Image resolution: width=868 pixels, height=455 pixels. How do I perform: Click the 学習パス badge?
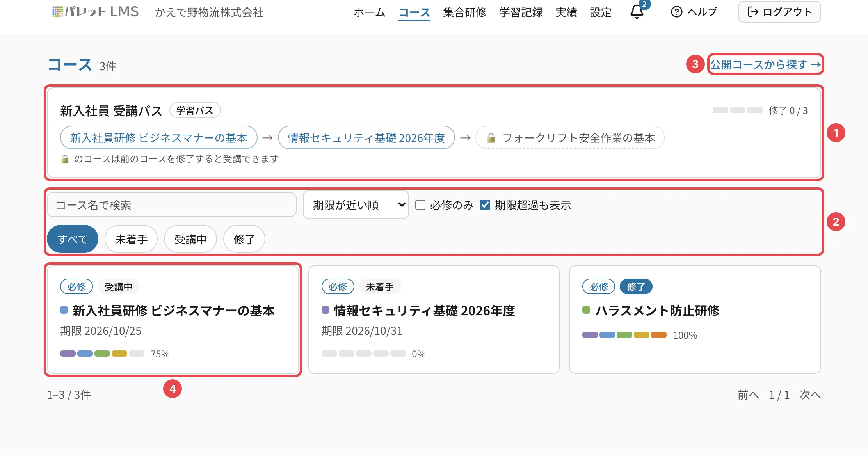pos(195,110)
